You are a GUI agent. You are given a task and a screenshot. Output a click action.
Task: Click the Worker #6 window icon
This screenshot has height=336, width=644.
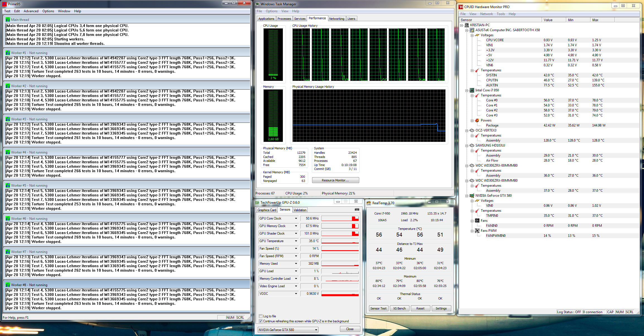coord(8,218)
